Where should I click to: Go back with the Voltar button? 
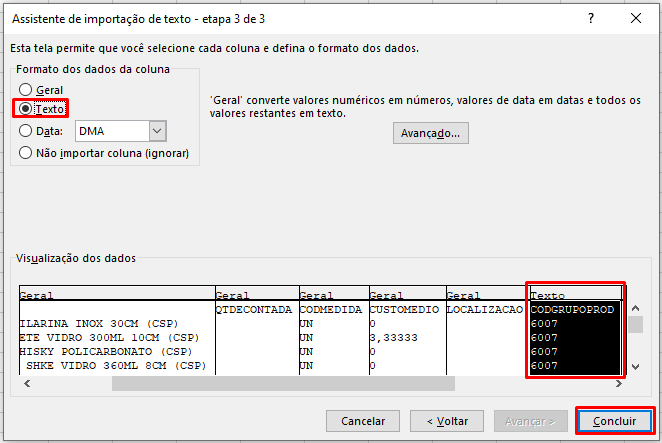tap(447, 421)
